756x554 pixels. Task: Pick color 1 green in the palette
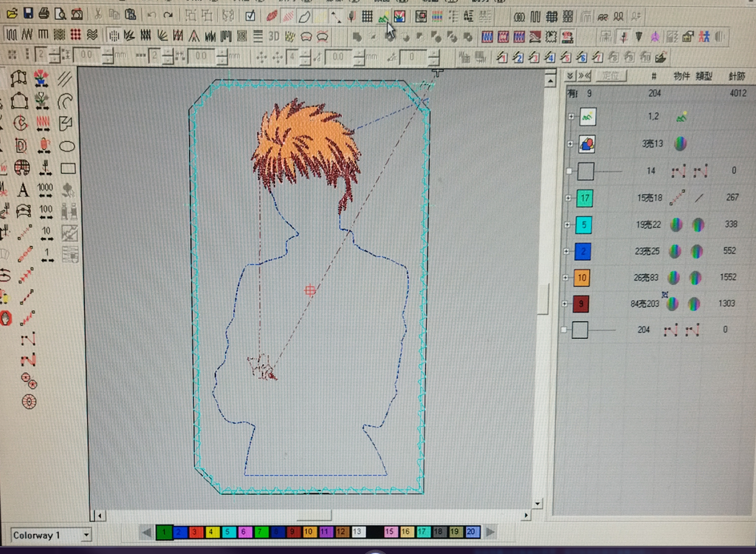tap(164, 532)
